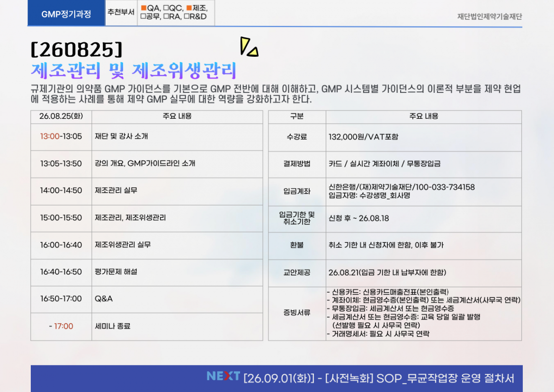Check the QC department checkbox
554x392 pixels.
coord(166,8)
